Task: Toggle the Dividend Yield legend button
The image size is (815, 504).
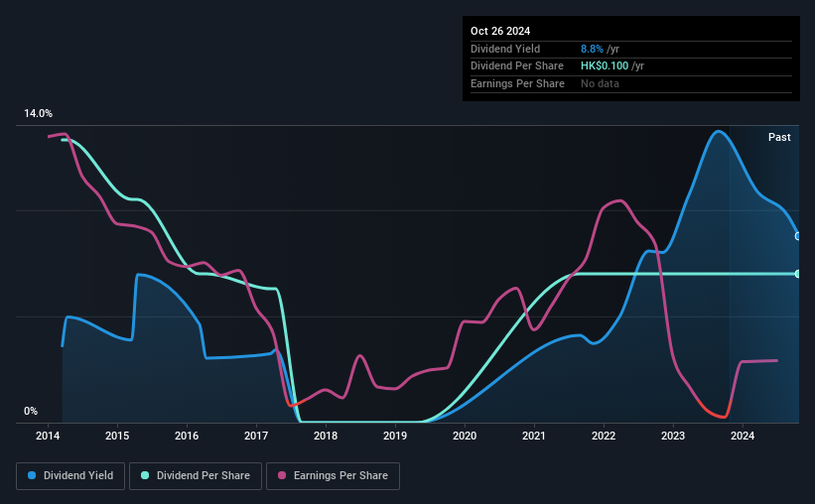Action: tap(70, 476)
